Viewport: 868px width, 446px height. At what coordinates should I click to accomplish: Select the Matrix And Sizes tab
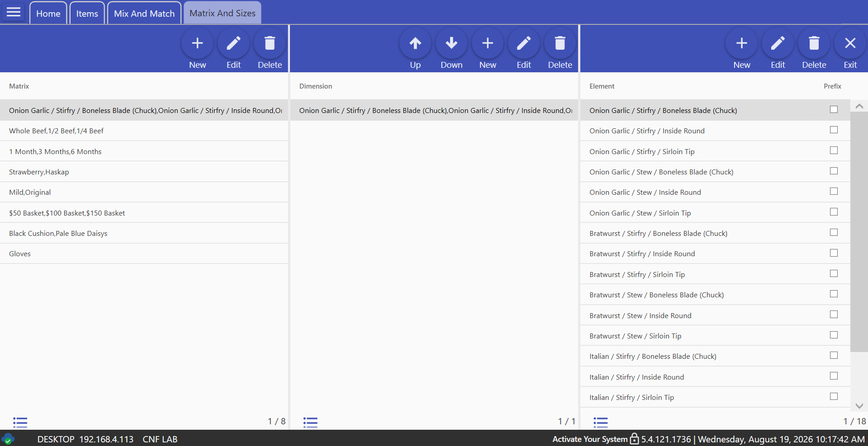point(222,13)
